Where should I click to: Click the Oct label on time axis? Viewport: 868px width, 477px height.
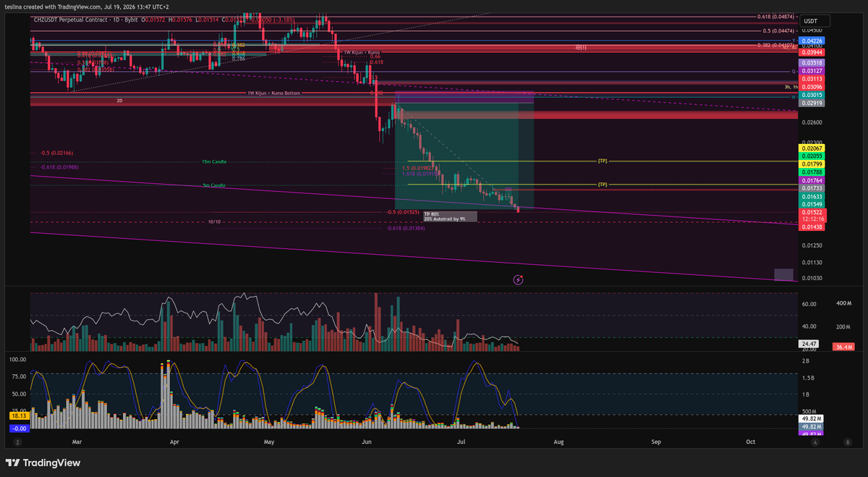coord(750,441)
